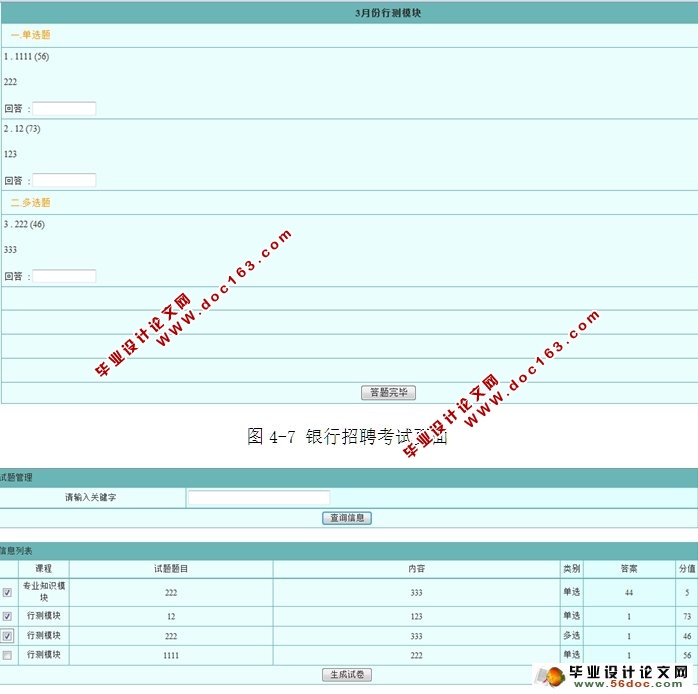Select the 信息列表 panel header
Viewport: 698px width, 694px height.
(x=16, y=551)
